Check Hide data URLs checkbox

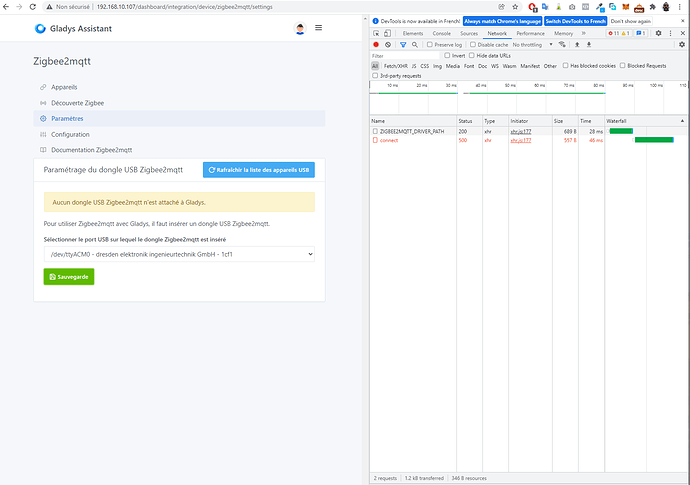pos(472,55)
